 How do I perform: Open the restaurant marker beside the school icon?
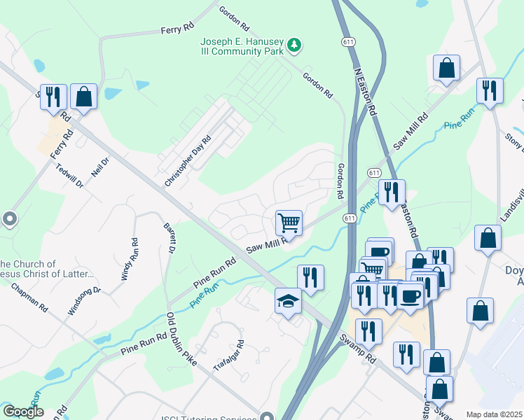(x=310, y=277)
